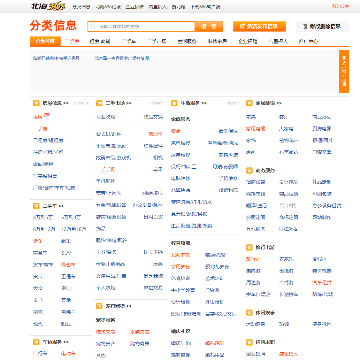Select the highlighted orange first navigation tab
This screenshot has width=360, height=360.
coord(46,41)
